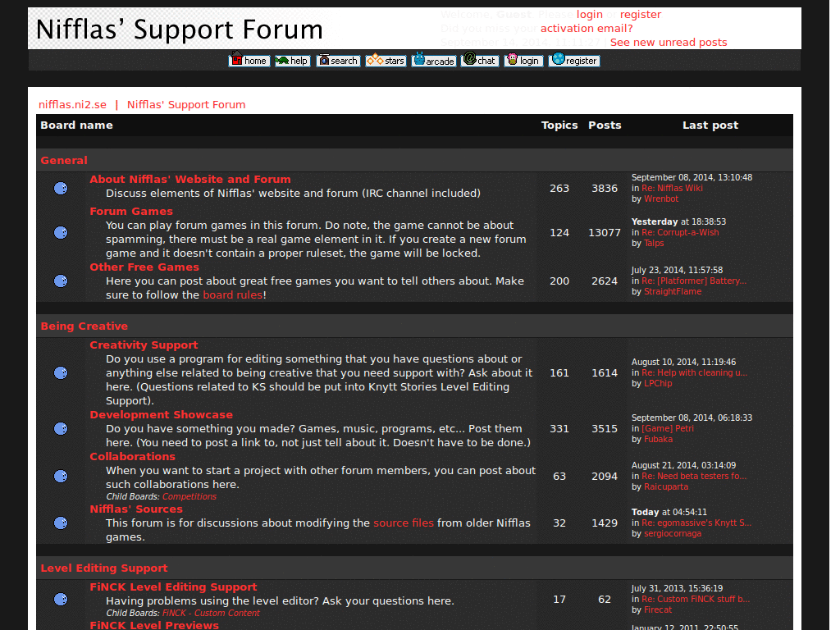Screen dimensions: 840x630
Task: Open the activation email link
Action: pyautogui.click(x=586, y=29)
